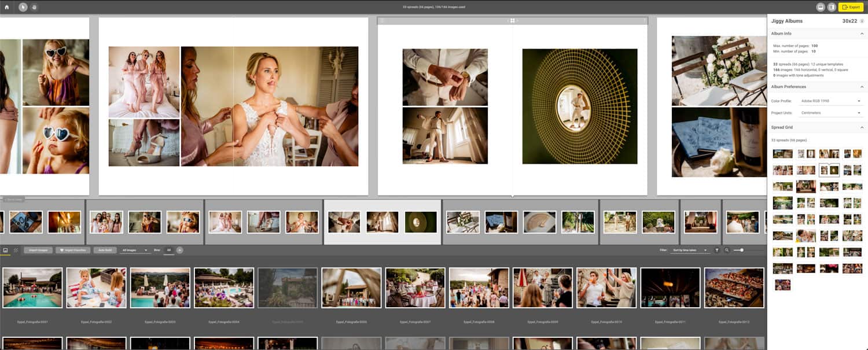Click the filter funnel icon beside sort options
868x350 pixels.
[x=717, y=250]
